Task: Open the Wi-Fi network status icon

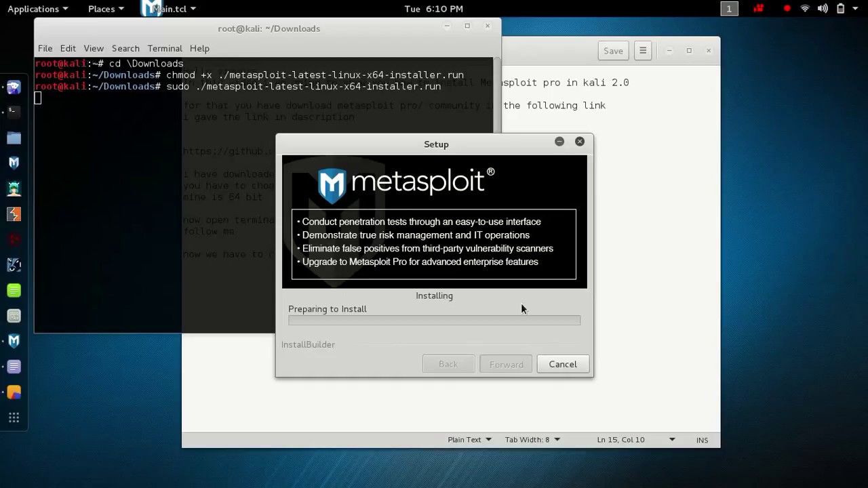Action: pos(805,9)
